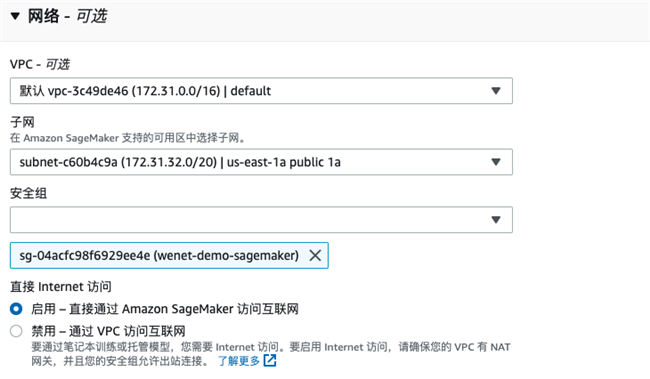This screenshot has width=650, height=379.
Task: Open the 了解更多 link
Action: point(239,361)
